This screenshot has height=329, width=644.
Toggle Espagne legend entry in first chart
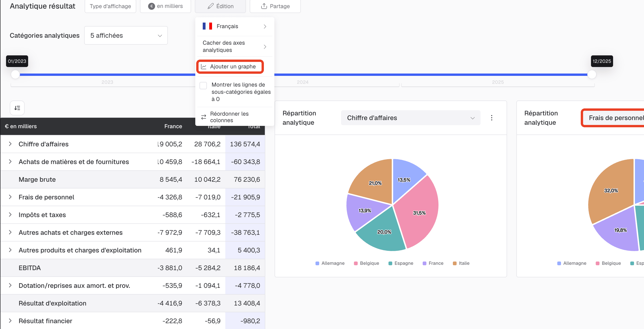(401, 263)
